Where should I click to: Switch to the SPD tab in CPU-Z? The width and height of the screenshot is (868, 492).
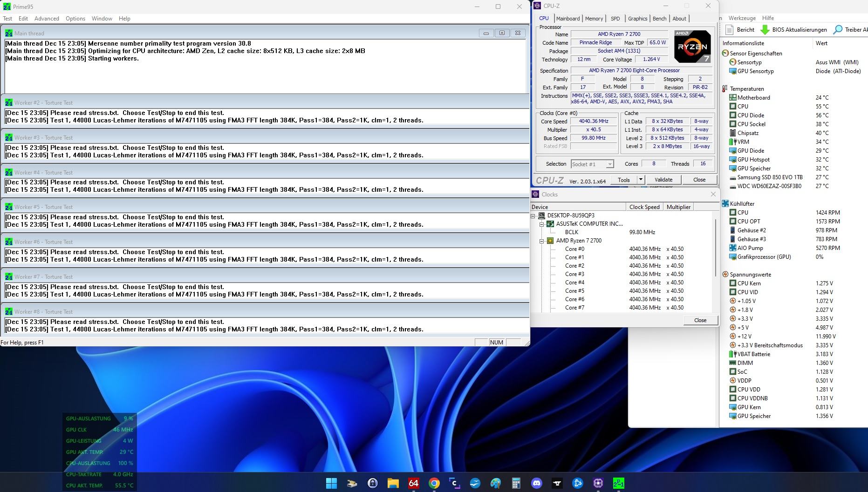pos(615,19)
